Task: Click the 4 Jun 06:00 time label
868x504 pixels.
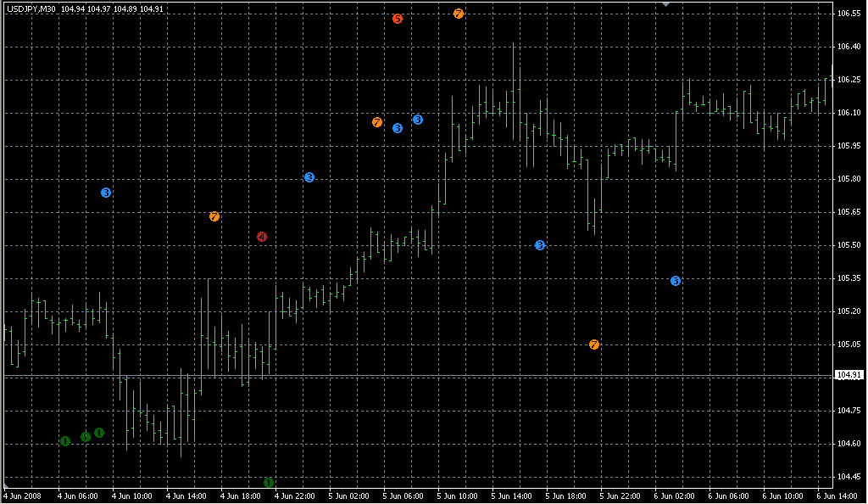Action: 77,496
